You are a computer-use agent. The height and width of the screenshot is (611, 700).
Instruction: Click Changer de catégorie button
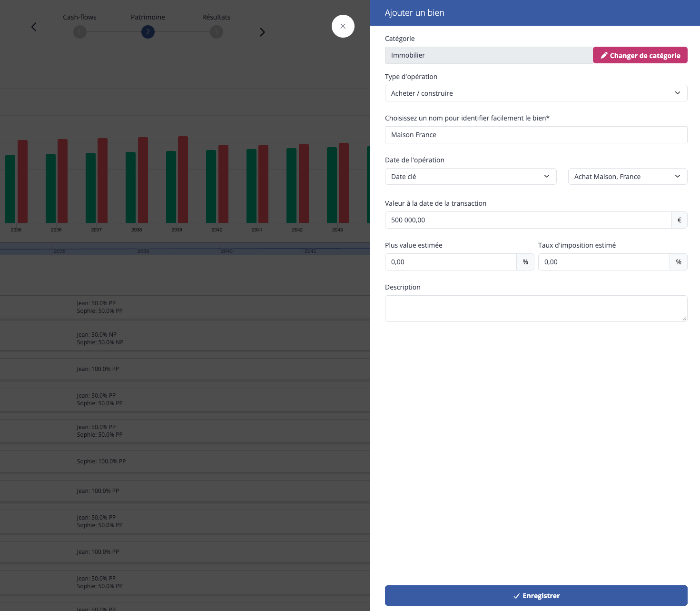click(x=640, y=55)
